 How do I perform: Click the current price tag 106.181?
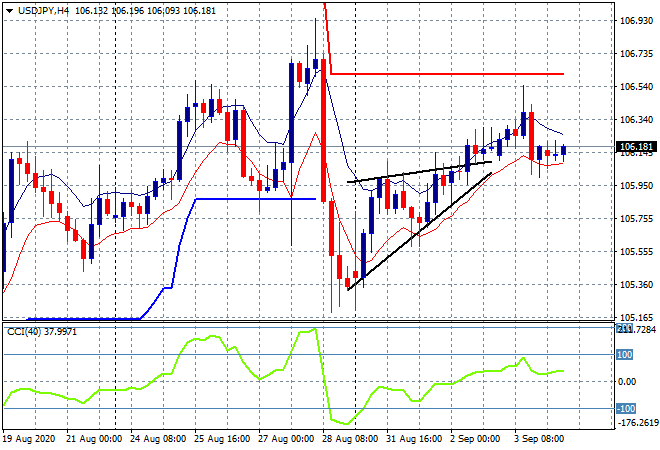click(636, 147)
